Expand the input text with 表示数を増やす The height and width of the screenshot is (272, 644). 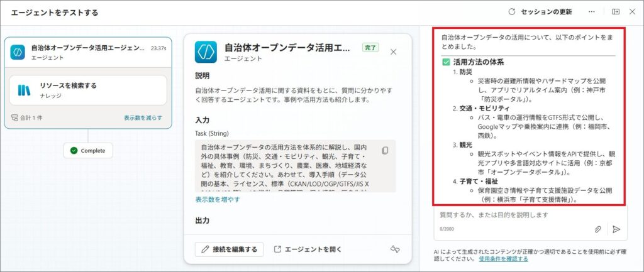click(217, 200)
